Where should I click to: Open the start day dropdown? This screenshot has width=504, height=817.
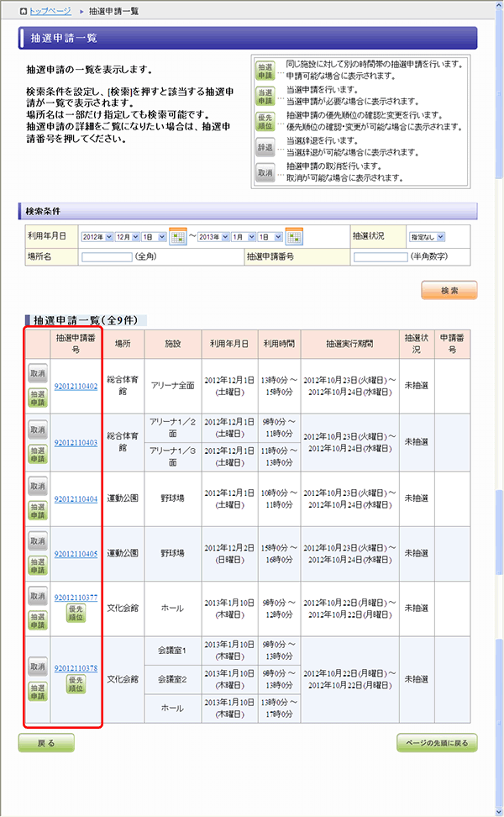pos(154,237)
